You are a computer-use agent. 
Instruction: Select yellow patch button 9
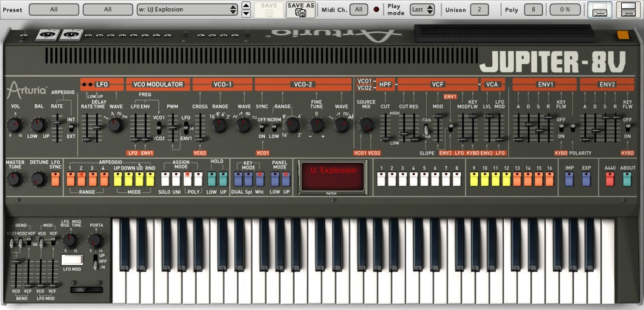(474, 179)
